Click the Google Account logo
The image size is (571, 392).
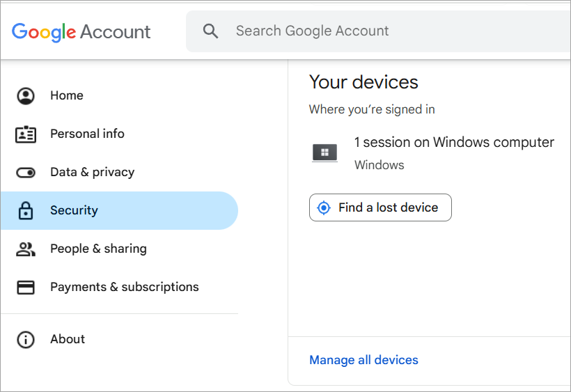tap(81, 31)
